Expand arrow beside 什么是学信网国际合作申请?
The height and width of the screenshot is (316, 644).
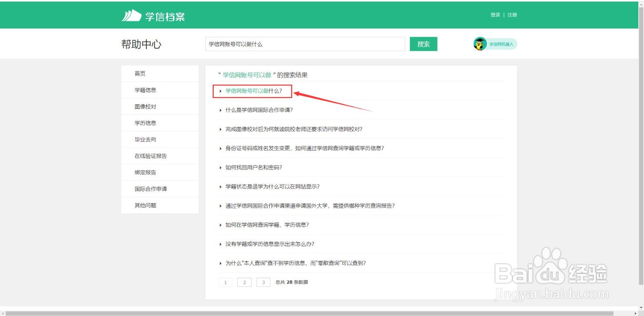coord(221,110)
